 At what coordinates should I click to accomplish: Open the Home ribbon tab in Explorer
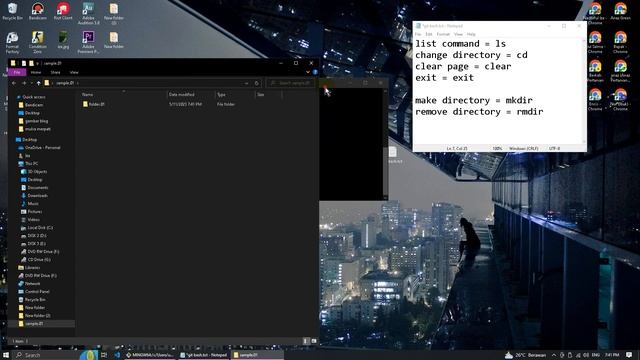[36, 72]
